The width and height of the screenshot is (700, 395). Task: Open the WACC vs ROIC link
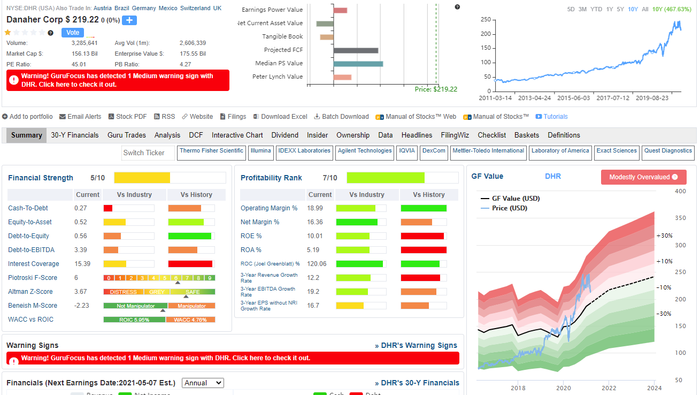point(30,320)
